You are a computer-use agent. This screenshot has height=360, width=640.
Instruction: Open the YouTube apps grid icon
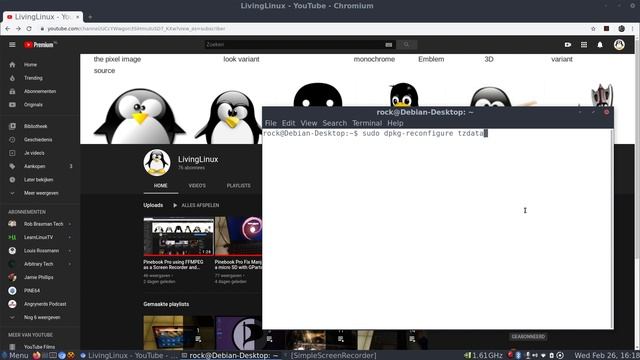coord(584,44)
